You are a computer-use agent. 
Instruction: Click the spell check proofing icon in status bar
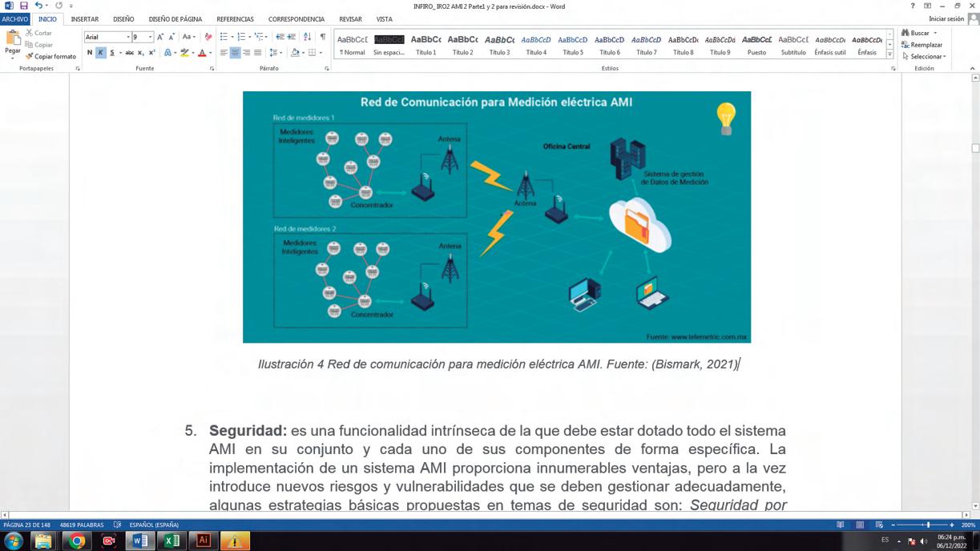tap(117, 525)
